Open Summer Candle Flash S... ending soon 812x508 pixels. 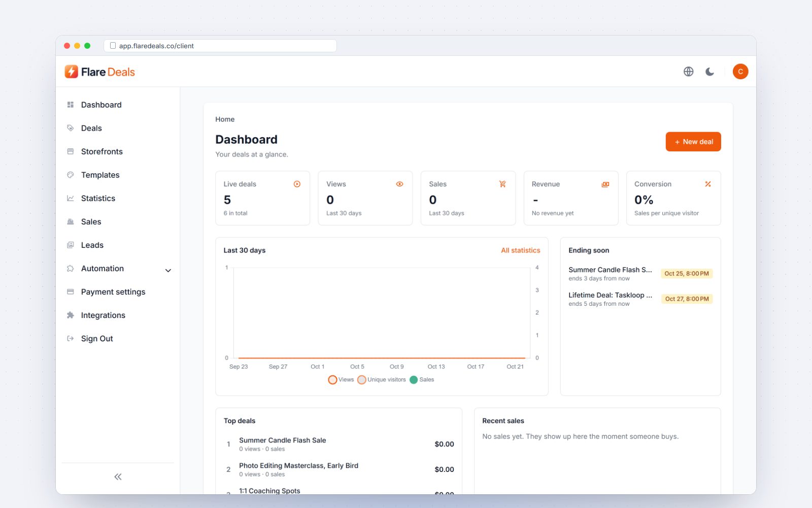(x=610, y=270)
